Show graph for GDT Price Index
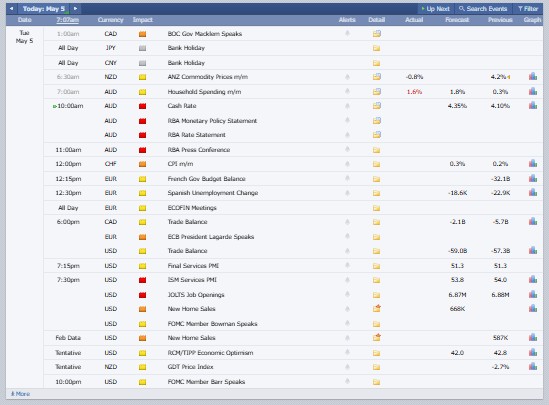 click(533, 366)
